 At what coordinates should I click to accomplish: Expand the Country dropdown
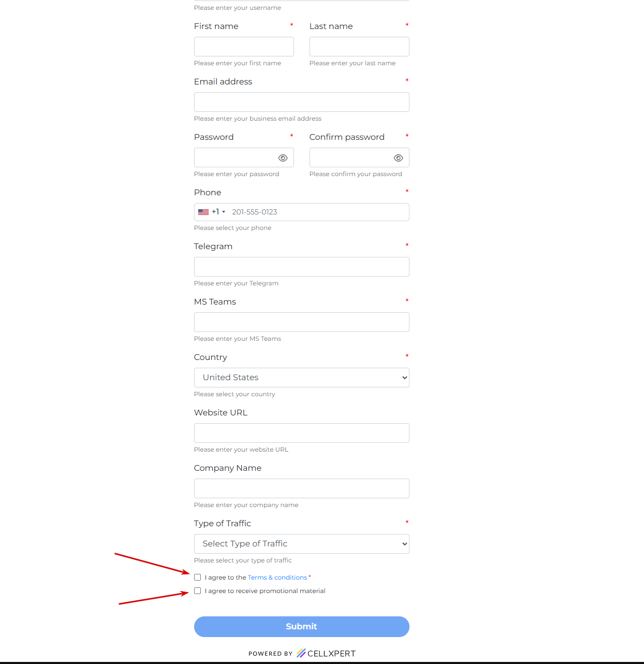[301, 378]
